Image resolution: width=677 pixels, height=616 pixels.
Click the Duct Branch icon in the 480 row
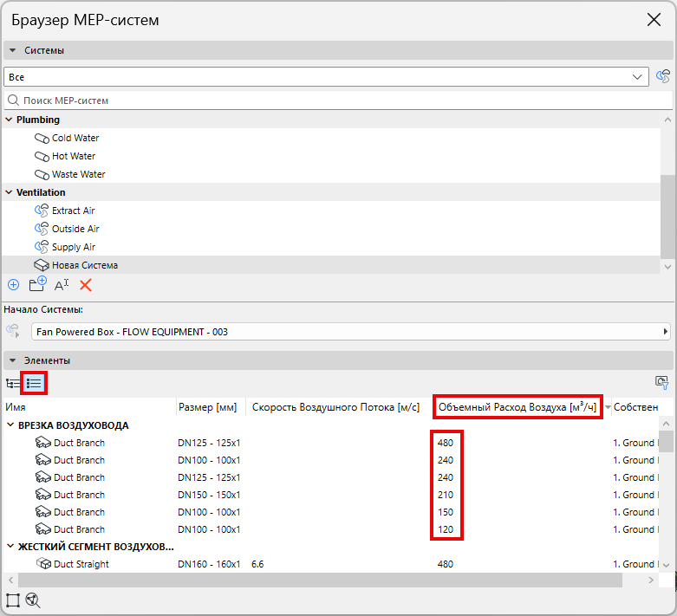pyautogui.click(x=43, y=443)
